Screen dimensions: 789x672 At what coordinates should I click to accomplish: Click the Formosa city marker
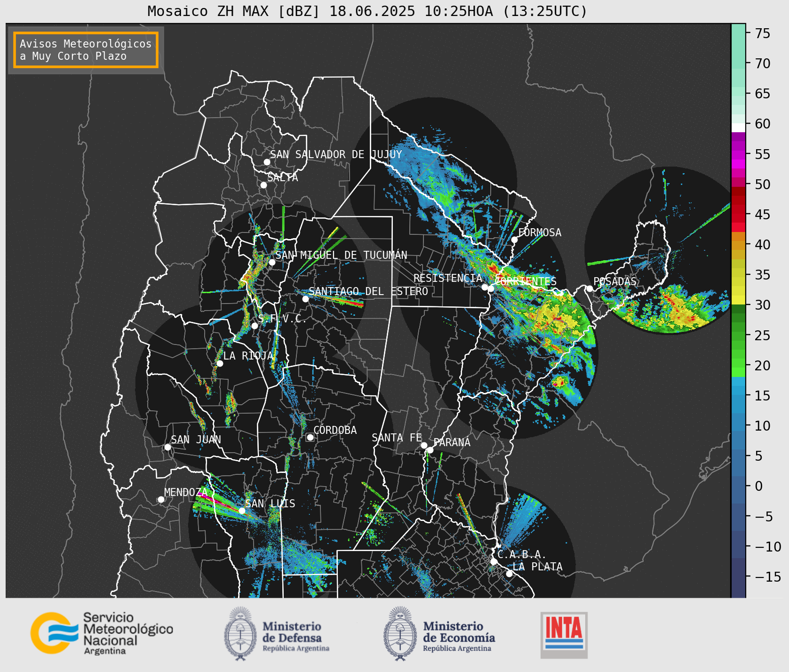point(514,240)
